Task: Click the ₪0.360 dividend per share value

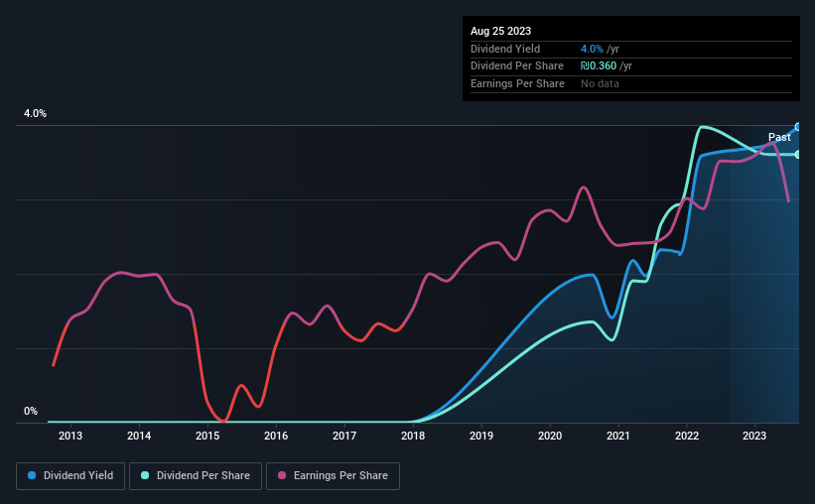Action: (599, 66)
